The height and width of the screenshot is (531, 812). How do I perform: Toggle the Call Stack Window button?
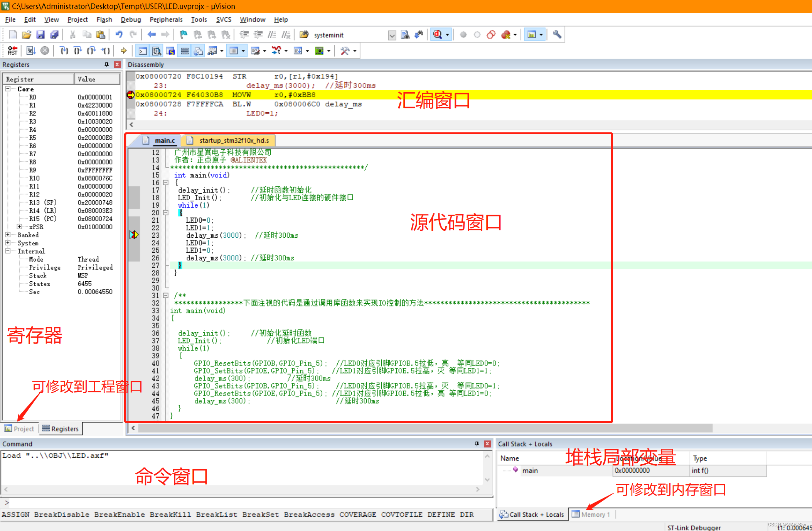click(x=199, y=51)
